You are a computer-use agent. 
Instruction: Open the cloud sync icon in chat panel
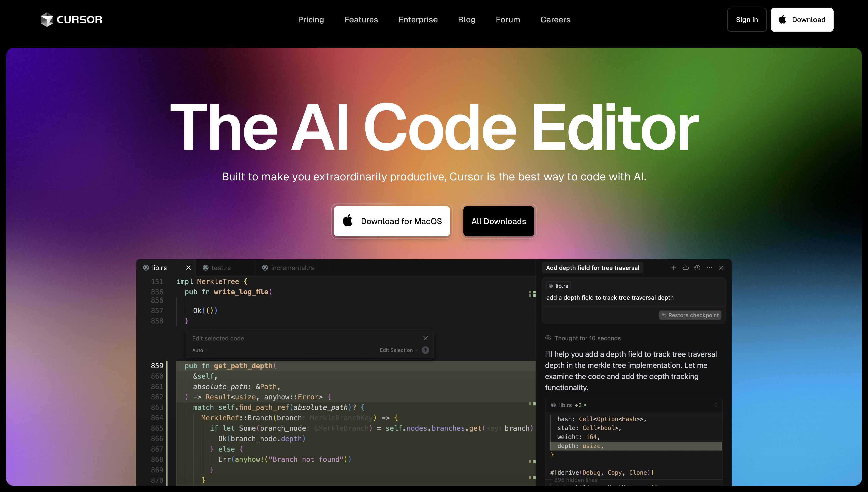pyautogui.click(x=686, y=268)
